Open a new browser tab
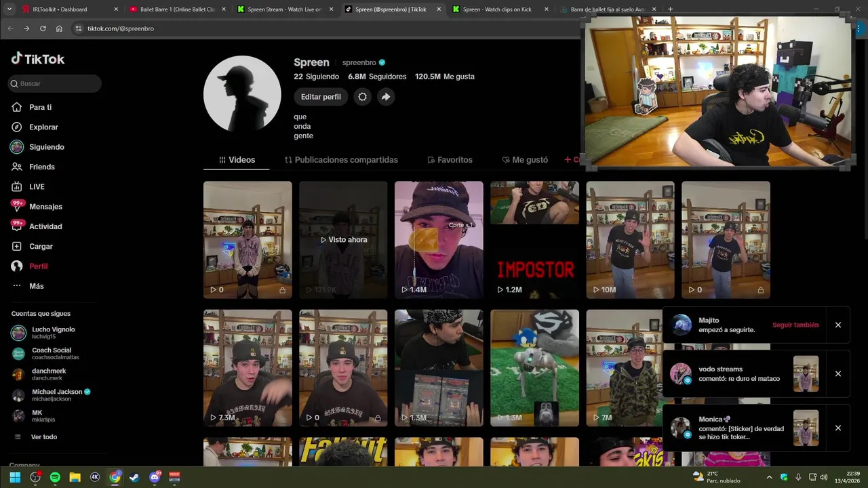 [x=670, y=9]
